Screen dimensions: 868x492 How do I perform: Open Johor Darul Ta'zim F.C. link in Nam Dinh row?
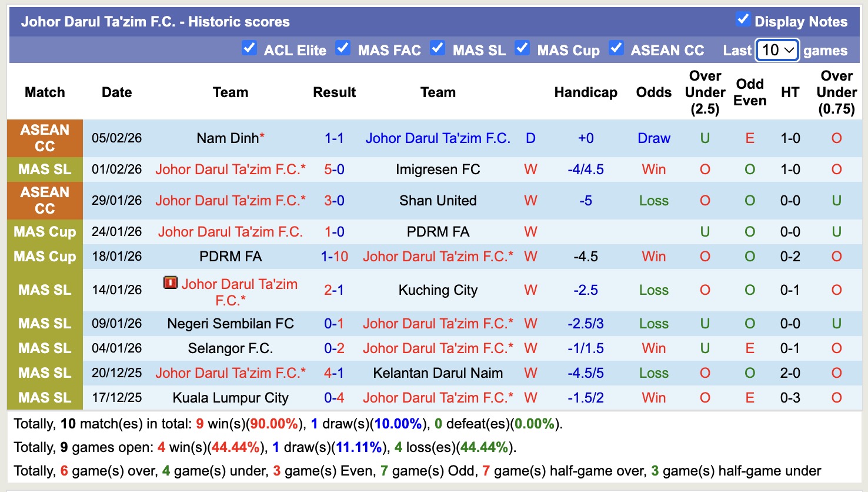pyautogui.click(x=438, y=138)
